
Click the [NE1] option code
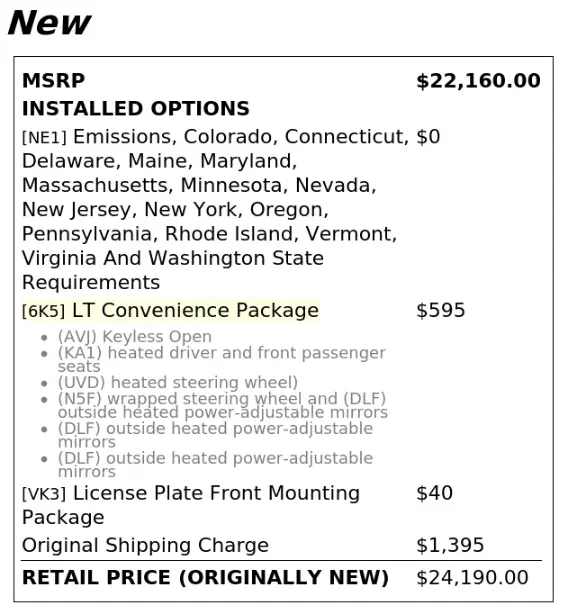click(x=44, y=138)
